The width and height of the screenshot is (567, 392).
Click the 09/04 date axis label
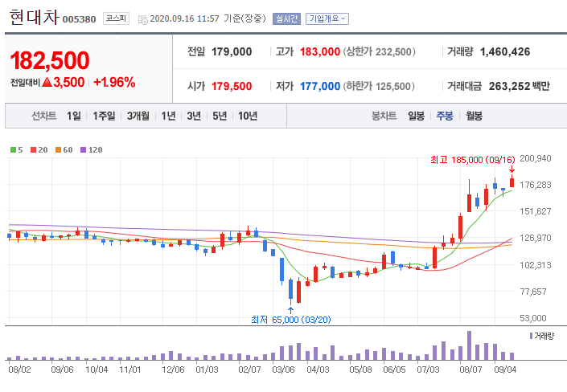(x=505, y=370)
